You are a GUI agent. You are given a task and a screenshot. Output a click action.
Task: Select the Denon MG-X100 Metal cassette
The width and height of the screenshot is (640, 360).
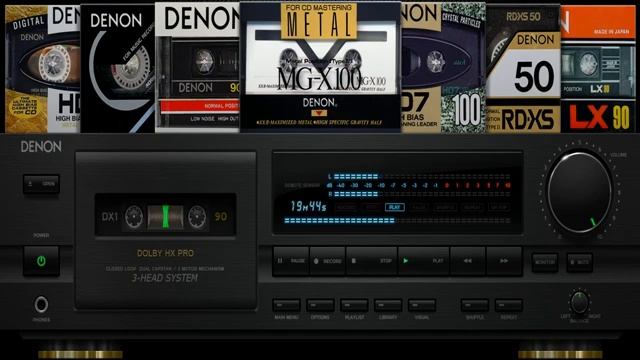320,67
